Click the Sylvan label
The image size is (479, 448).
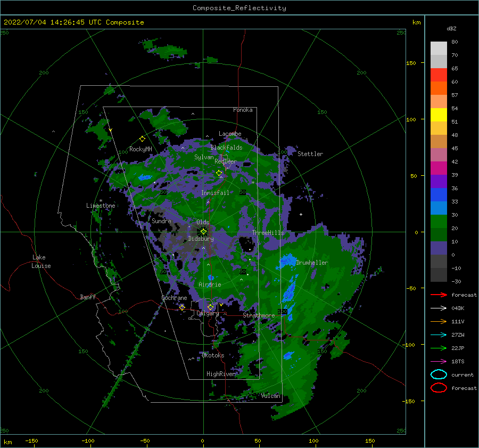204,157
